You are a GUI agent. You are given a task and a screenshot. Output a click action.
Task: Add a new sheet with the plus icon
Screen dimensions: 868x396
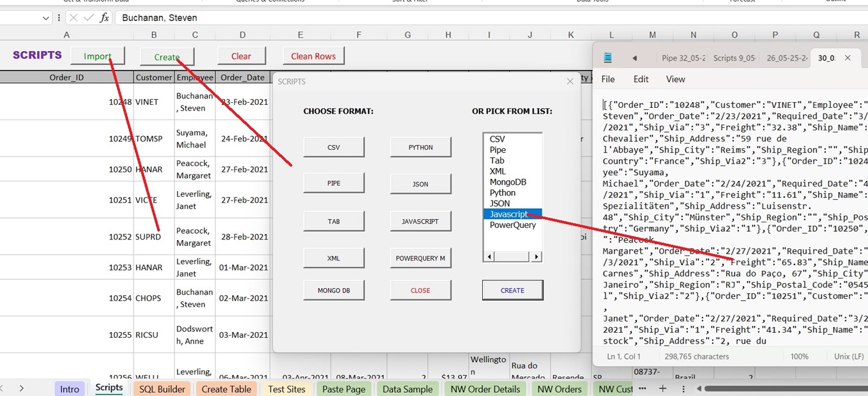click(663, 388)
